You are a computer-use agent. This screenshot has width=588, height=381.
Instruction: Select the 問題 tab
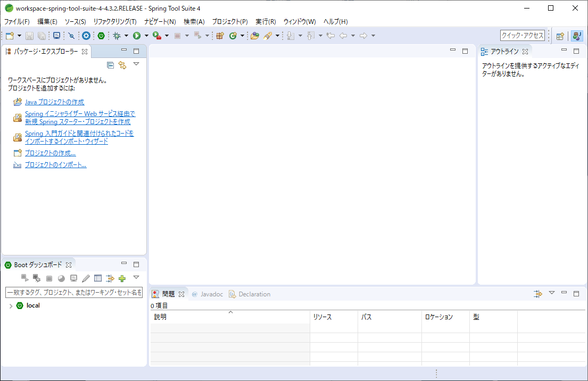[168, 294]
